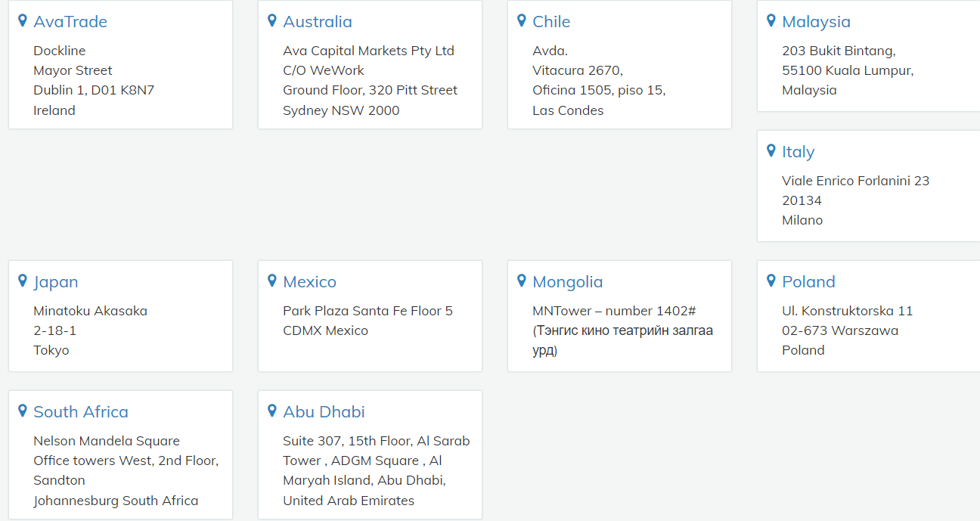Click the map pin icon beside Abu Dhabi
The width and height of the screenshot is (980, 521).
[272, 411]
